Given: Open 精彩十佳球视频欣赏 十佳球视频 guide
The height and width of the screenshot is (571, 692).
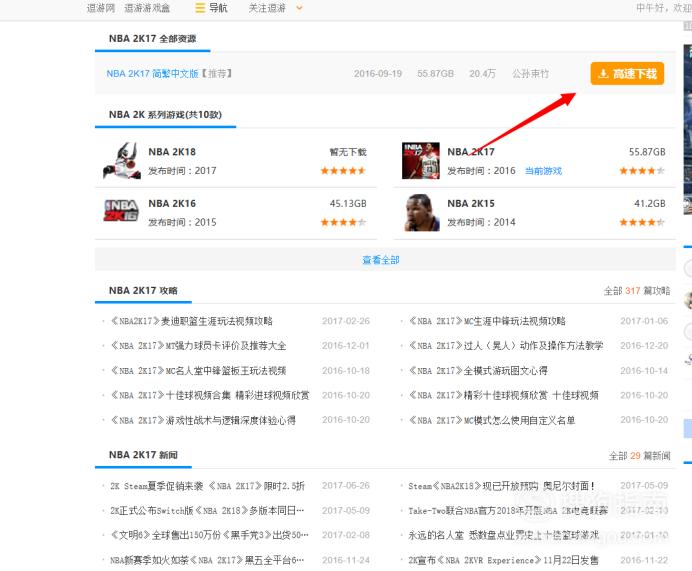Looking at the screenshot, I should [504, 395].
